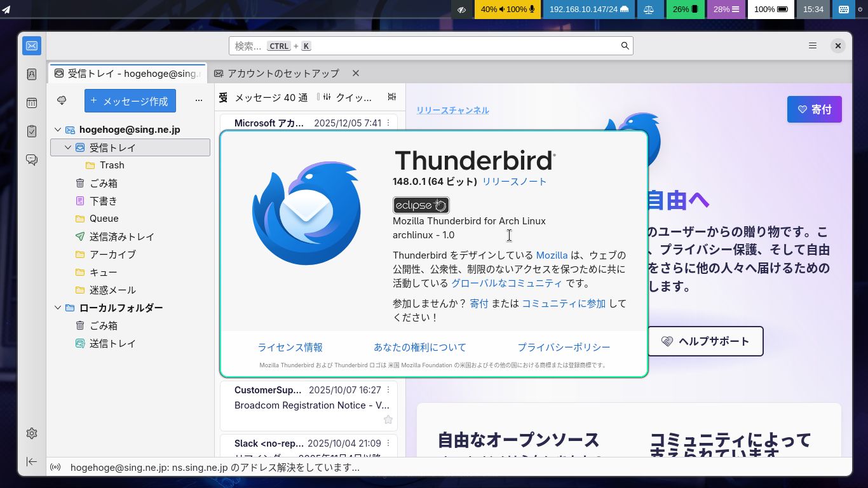The width and height of the screenshot is (868, 488).
Task: Open プライバシーポリシー link
Action: (564, 348)
